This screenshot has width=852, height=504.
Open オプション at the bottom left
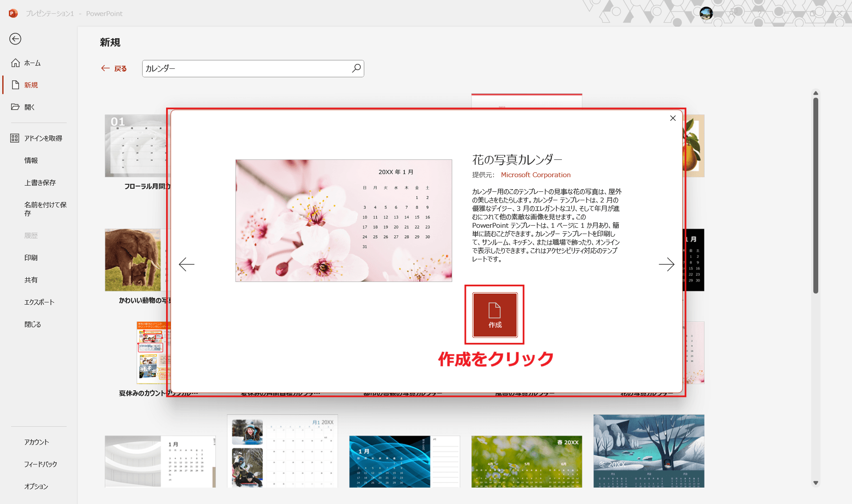36,486
